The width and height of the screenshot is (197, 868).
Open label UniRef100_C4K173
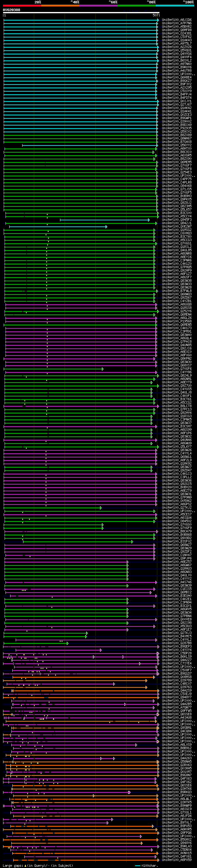(177, 328)
